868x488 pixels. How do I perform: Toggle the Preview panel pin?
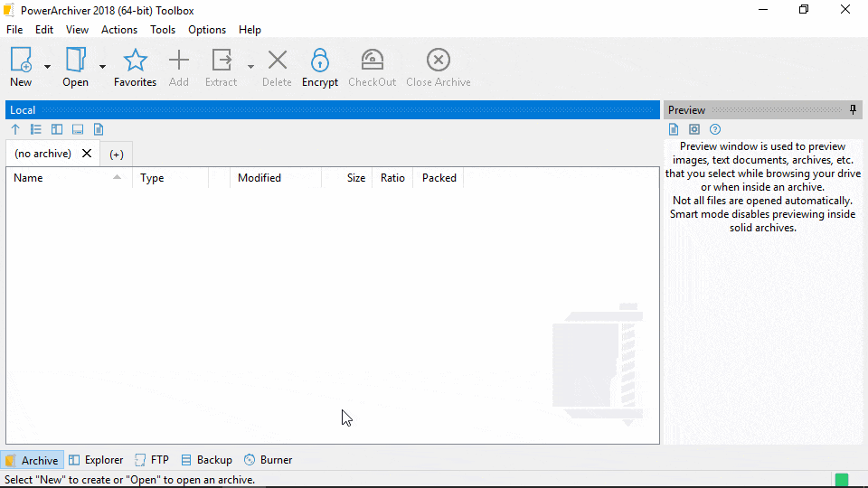tap(853, 109)
